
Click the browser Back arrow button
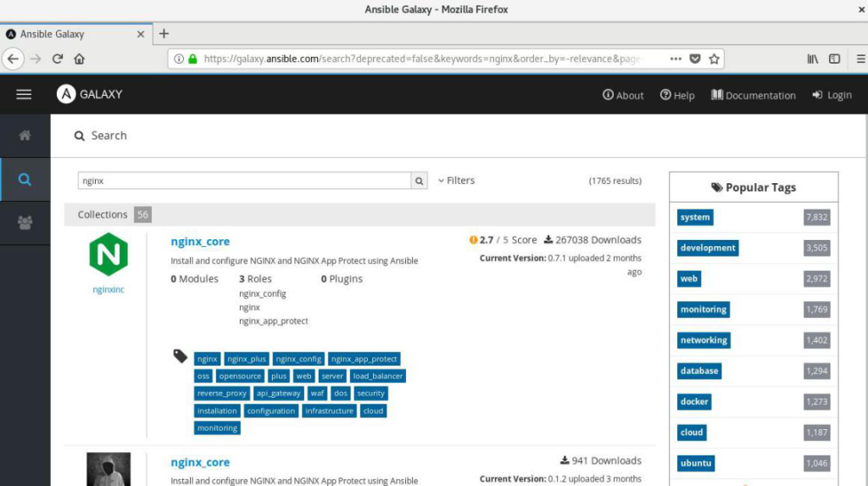[x=13, y=59]
